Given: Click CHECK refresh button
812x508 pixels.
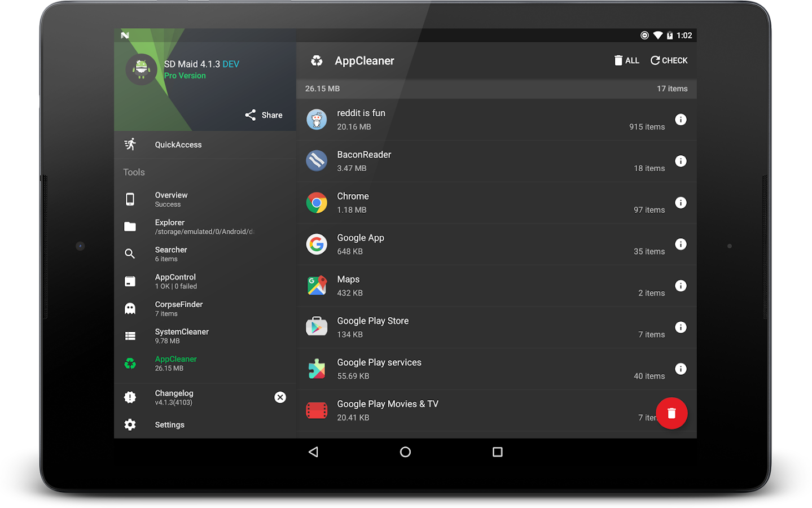Looking at the screenshot, I should (669, 60).
